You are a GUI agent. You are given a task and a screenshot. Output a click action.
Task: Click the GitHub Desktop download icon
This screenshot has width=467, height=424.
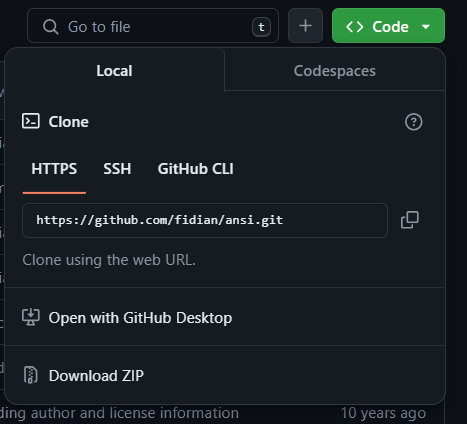[x=31, y=317]
